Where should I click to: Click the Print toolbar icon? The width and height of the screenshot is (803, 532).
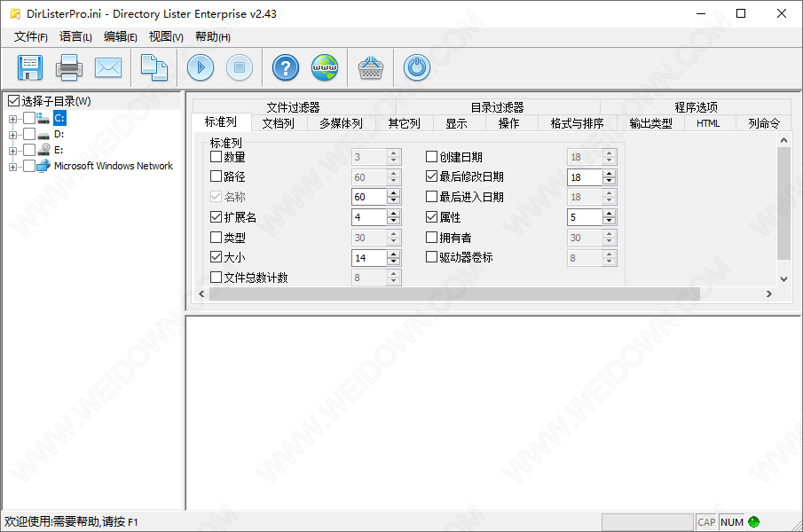tap(69, 67)
